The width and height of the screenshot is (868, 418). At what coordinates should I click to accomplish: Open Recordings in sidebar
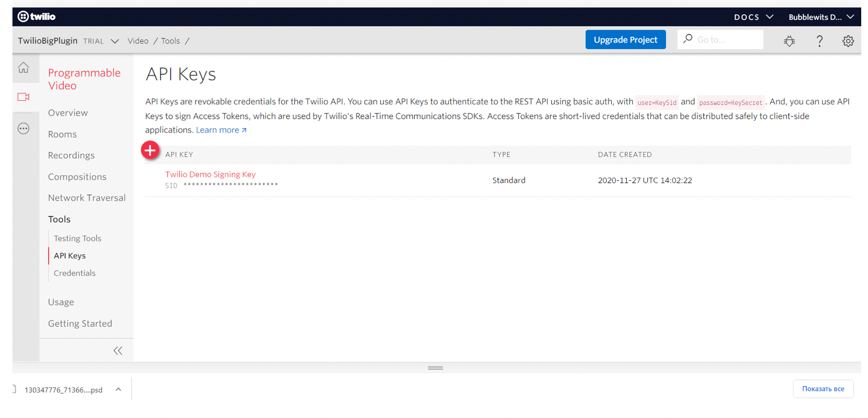tap(71, 155)
